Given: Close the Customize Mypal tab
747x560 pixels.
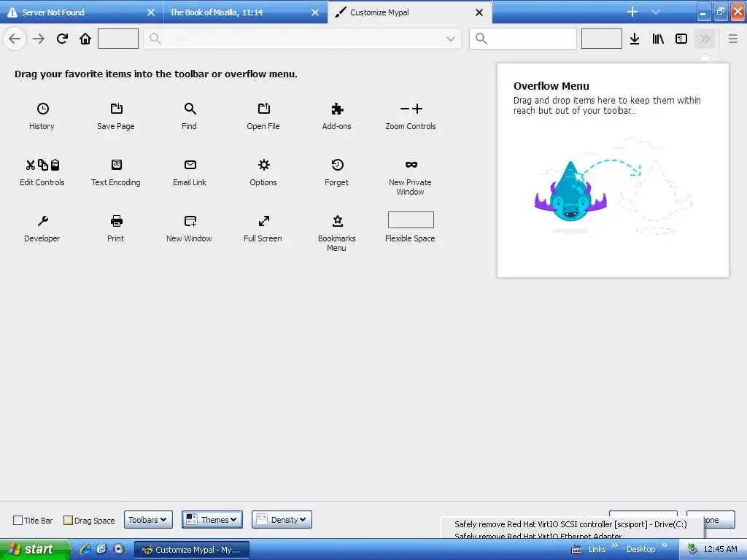Looking at the screenshot, I should [479, 12].
